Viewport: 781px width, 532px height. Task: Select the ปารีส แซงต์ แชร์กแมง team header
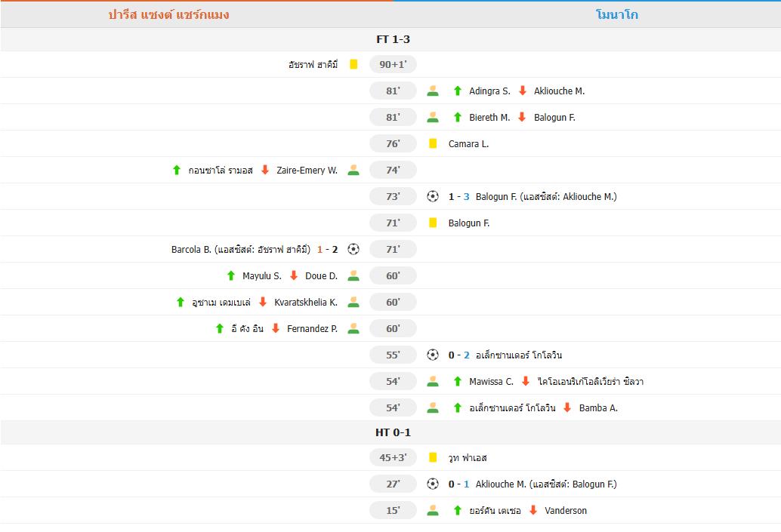coord(168,14)
